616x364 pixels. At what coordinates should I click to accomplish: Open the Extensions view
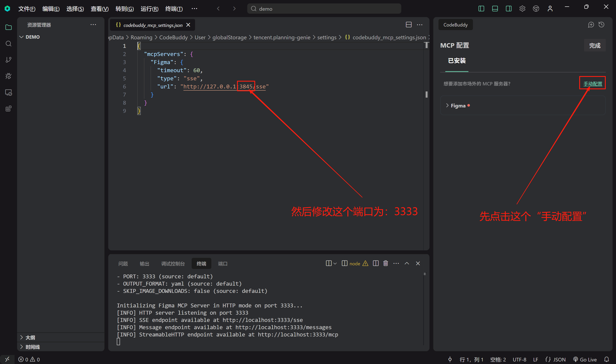(x=9, y=109)
